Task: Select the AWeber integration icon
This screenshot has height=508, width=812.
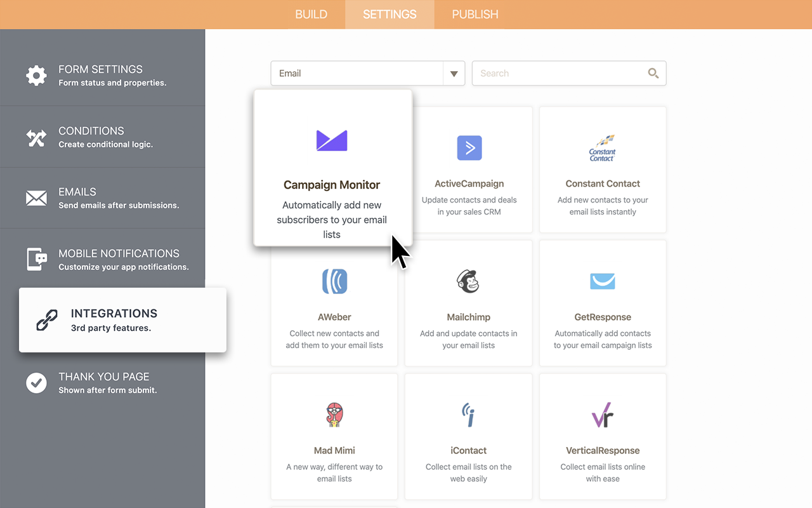Action: point(334,281)
